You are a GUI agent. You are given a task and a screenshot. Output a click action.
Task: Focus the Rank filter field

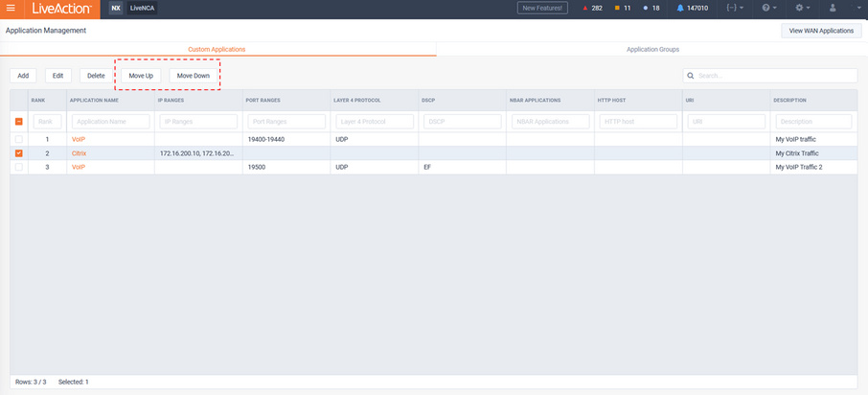[47, 122]
